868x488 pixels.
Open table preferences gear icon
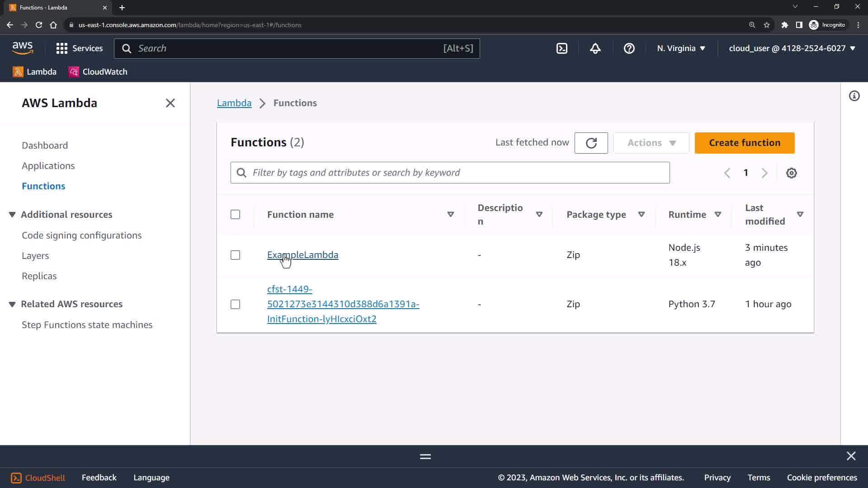click(791, 173)
